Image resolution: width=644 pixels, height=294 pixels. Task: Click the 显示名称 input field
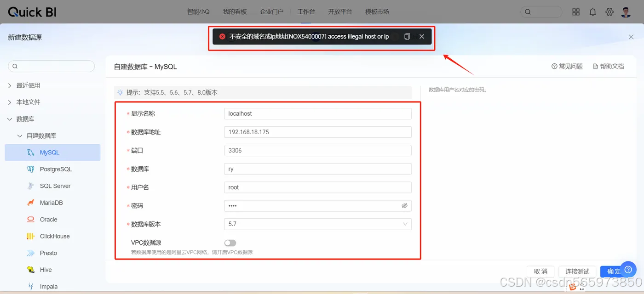[318, 113]
